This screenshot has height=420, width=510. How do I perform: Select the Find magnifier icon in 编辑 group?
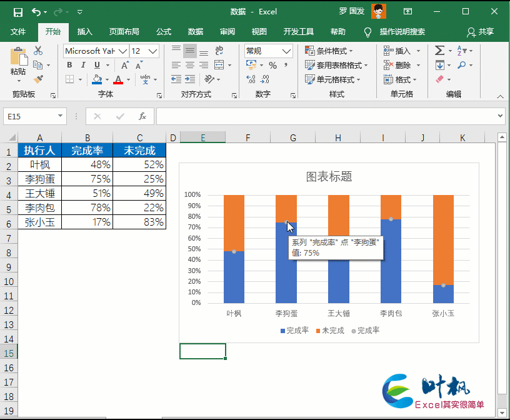(x=461, y=65)
